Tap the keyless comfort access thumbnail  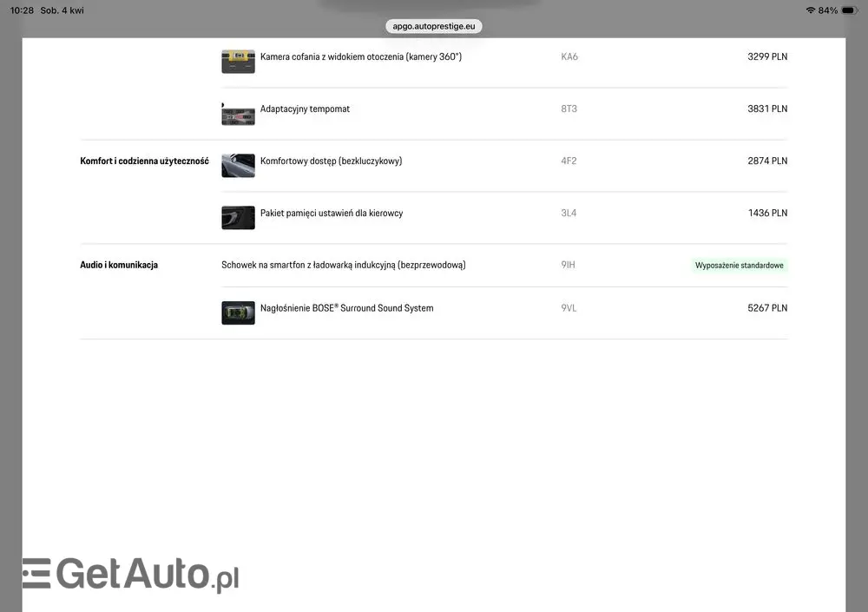click(x=238, y=165)
